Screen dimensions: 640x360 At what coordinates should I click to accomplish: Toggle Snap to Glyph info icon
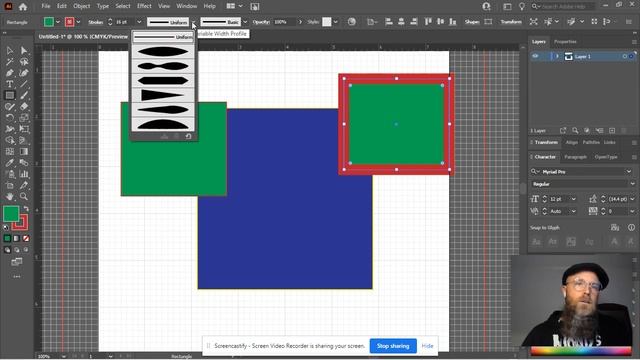pyautogui.click(x=631, y=227)
